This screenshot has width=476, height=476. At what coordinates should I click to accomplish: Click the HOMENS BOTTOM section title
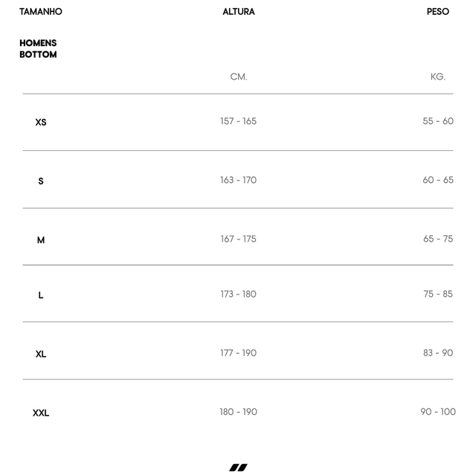38,48
